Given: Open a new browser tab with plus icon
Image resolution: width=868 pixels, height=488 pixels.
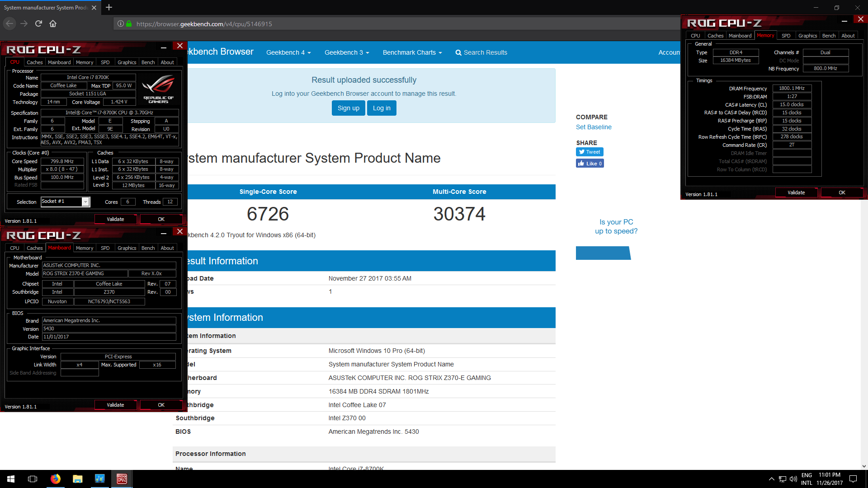Looking at the screenshot, I should pyautogui.click(x=109, y=7).
